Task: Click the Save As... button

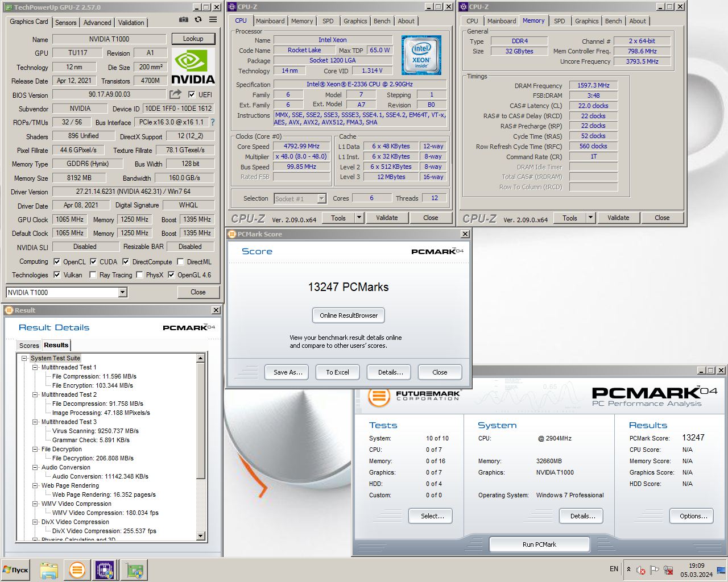Action: [x=287, y=372]
